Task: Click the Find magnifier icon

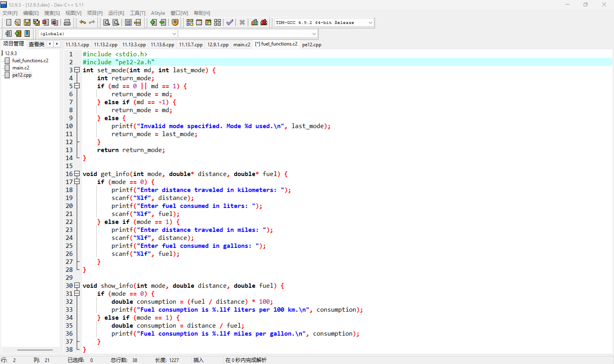Action: pos(107,23)
